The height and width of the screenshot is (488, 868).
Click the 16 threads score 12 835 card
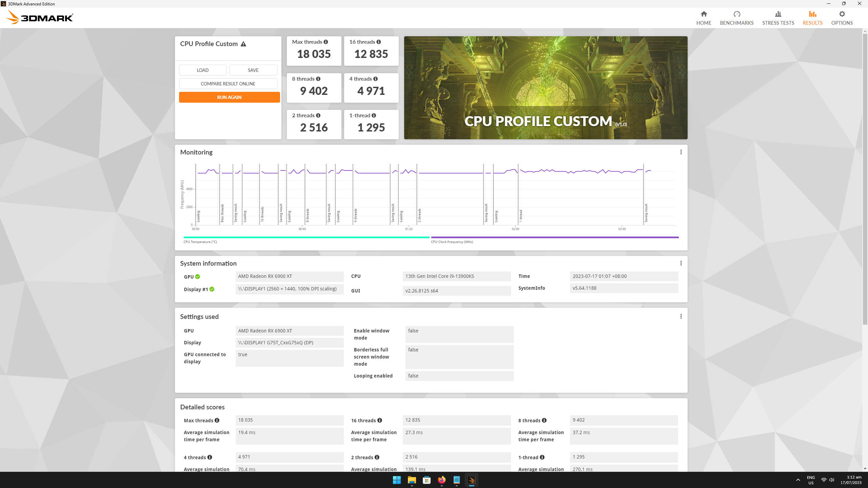click(371, 51)
